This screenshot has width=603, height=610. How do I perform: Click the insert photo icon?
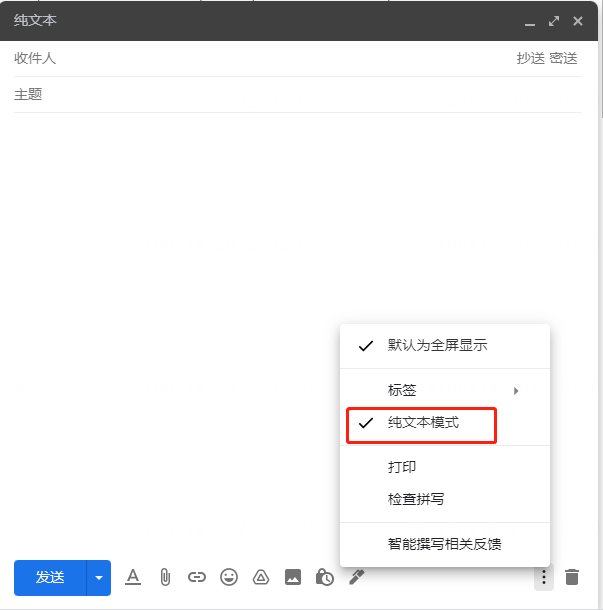click(x=292, y=577)
